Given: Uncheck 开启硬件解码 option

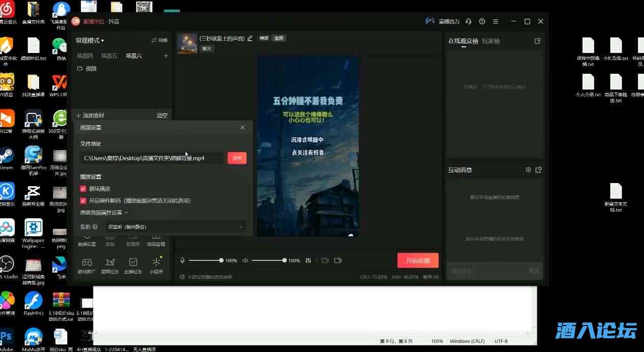Looking at the screenshot, I should 83,200.
